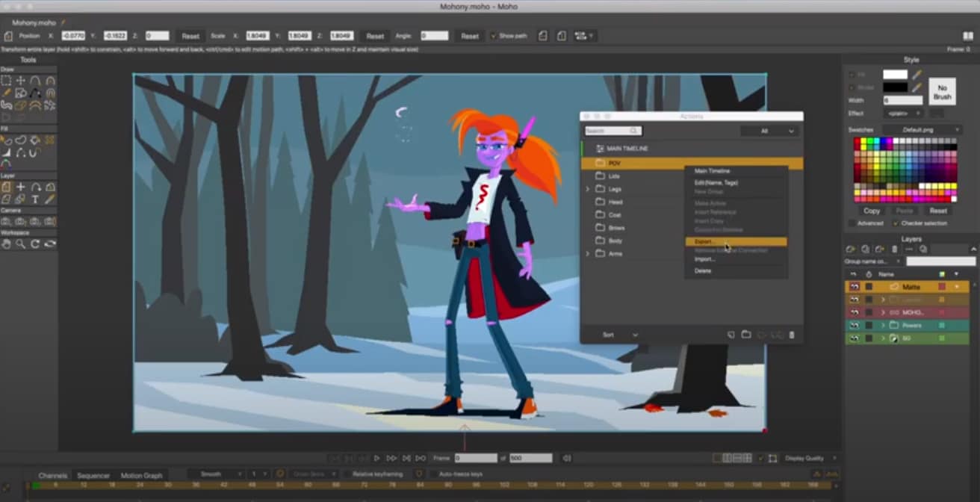Click the No Brush button
This screenshot has width=980, height=502.
(942, 92)
